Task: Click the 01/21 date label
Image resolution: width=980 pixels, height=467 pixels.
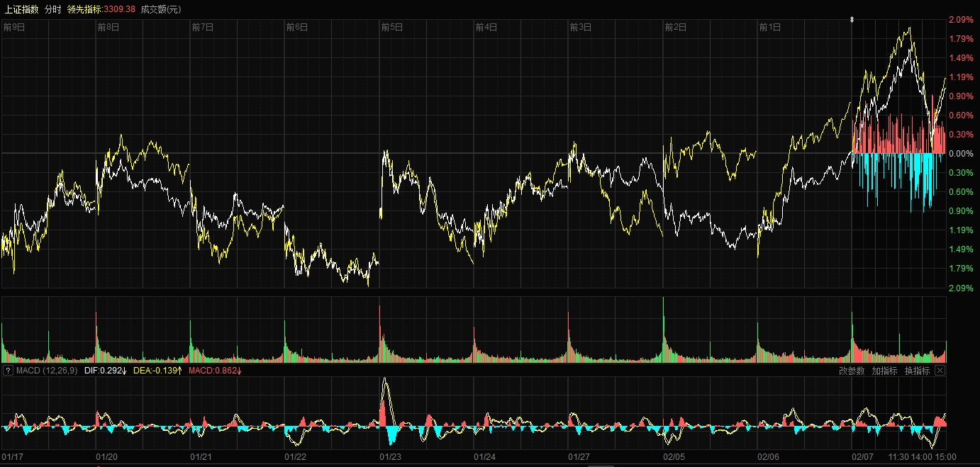Action: click(201, 457)
